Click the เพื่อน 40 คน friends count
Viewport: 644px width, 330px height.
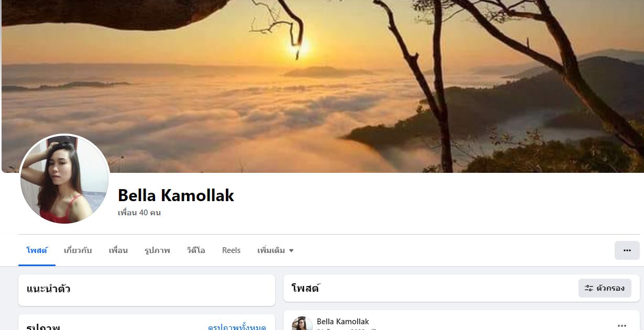[139, 213]
